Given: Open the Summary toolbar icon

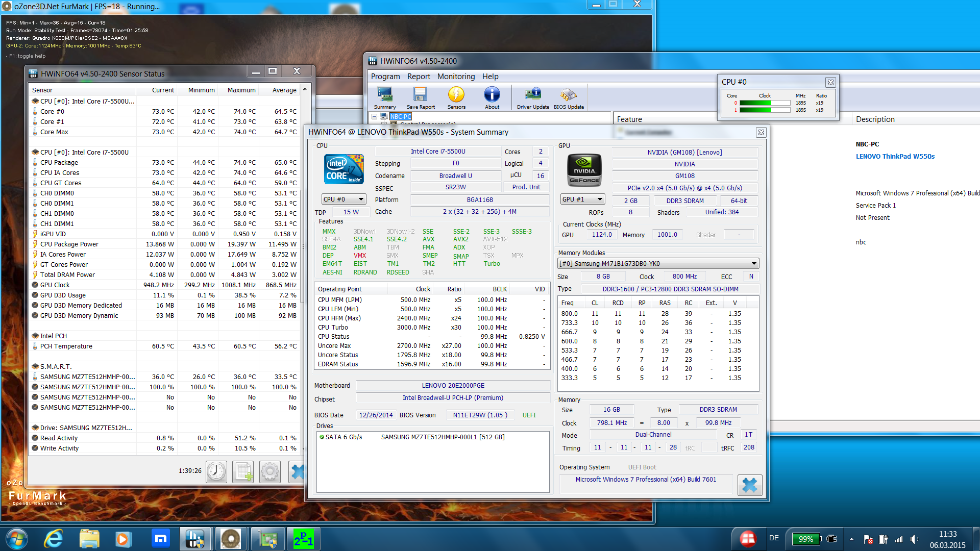Looking at the screenshot, I should (384, 97).
